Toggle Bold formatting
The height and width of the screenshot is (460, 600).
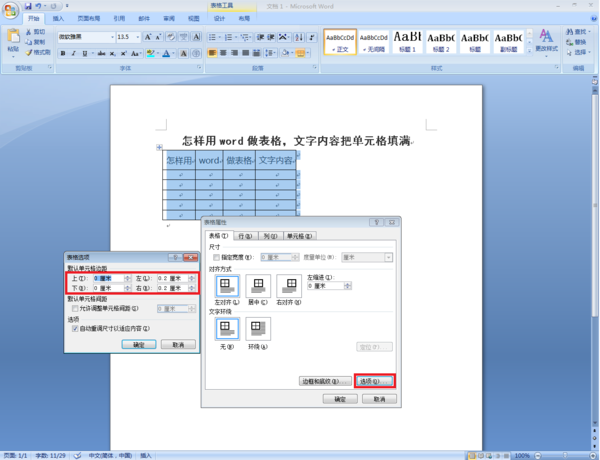[x=63, y=54]
